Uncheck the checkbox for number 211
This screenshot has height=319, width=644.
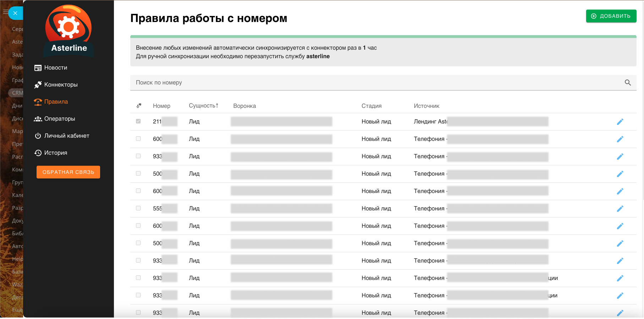138,121
